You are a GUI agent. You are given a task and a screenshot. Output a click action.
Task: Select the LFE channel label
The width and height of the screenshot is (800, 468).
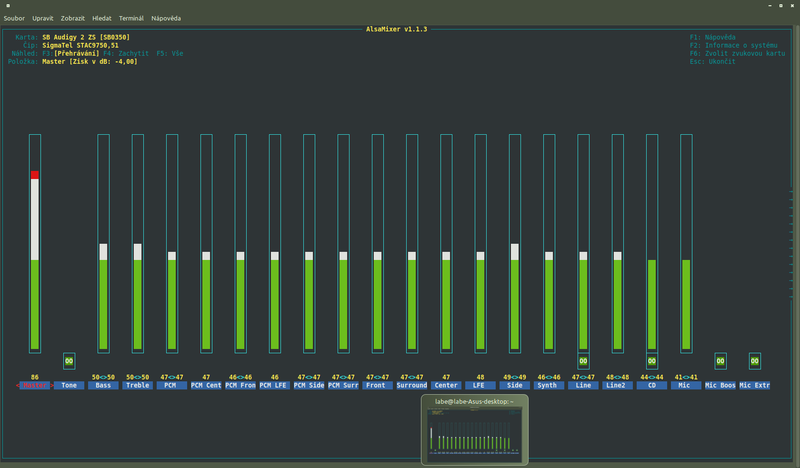pyautogui.click(x=480, y=385)
